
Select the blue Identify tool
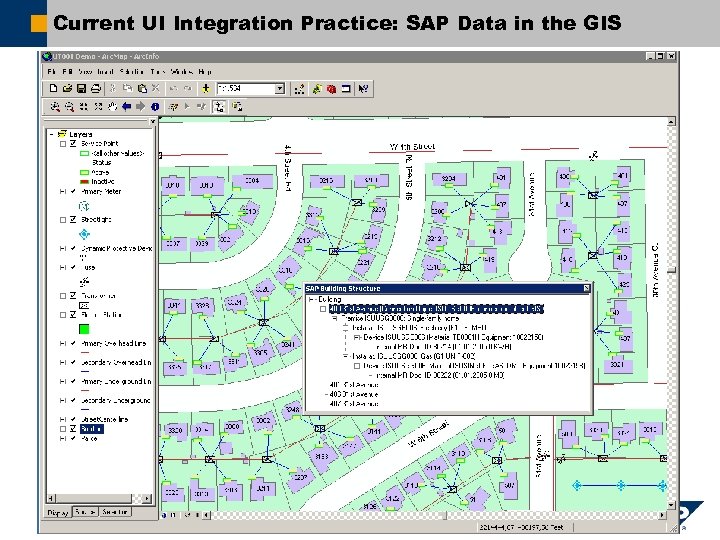click(x=155, y=107)
